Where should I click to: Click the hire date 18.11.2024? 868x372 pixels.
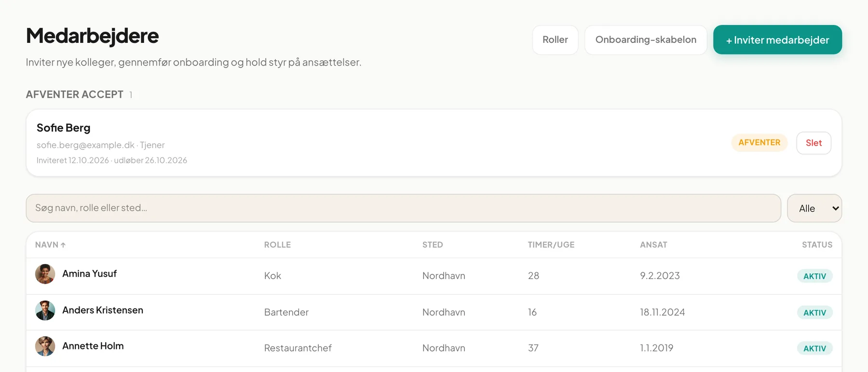tap(663, 312)
